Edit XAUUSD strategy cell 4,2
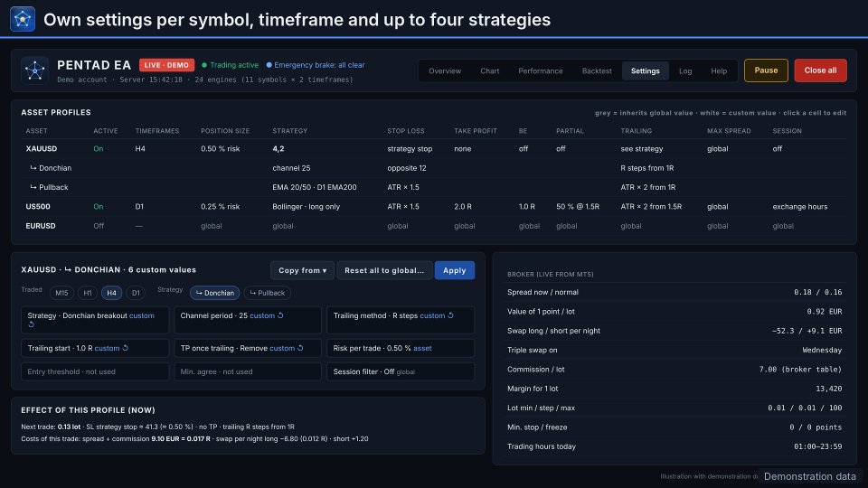The image size is (868, 488). 278,149
